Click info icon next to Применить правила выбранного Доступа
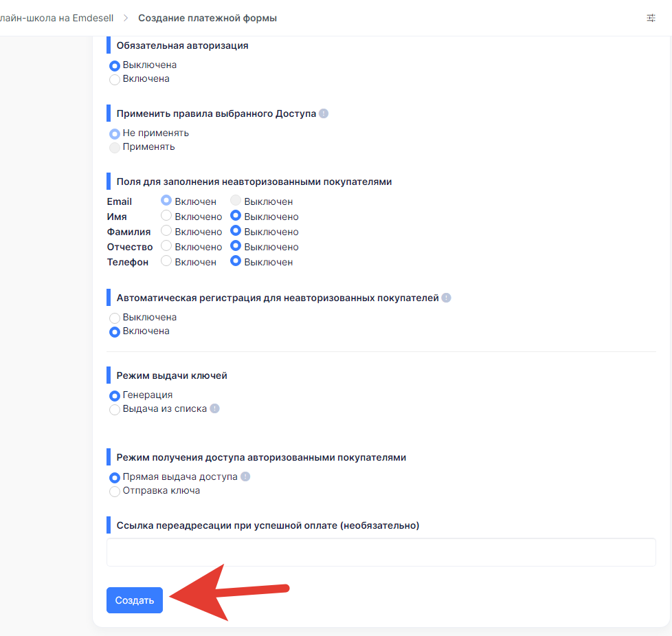 pyautogui.click(x=324, y=113)
